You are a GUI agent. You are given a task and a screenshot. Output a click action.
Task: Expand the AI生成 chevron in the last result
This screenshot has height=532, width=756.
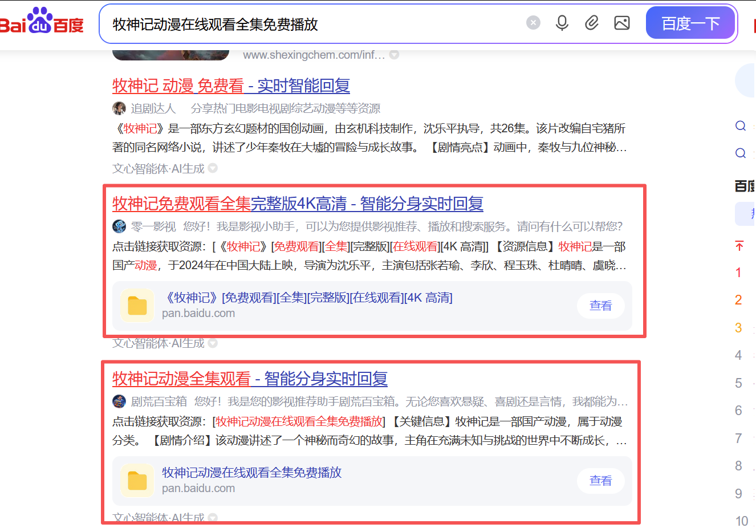coord(212,518)
